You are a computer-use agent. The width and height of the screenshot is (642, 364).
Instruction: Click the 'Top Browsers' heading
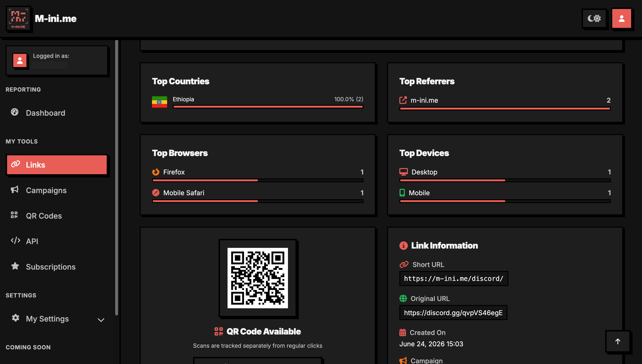pyautogui.click(x=180, y=153)
